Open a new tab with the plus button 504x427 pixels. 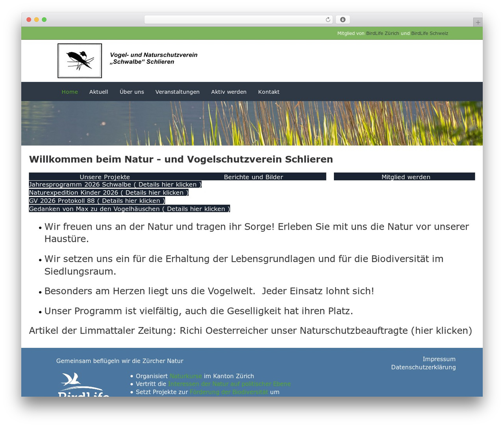[x=478, y=22]
